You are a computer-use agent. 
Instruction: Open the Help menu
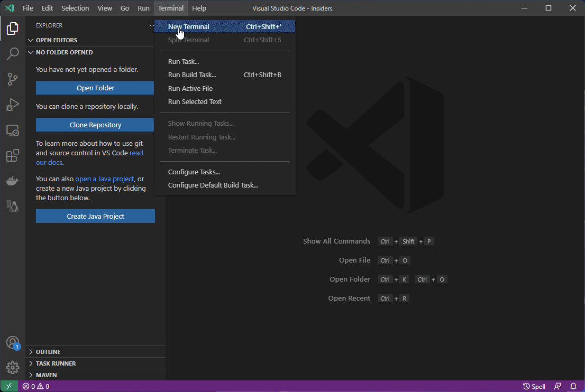[199, 8]
